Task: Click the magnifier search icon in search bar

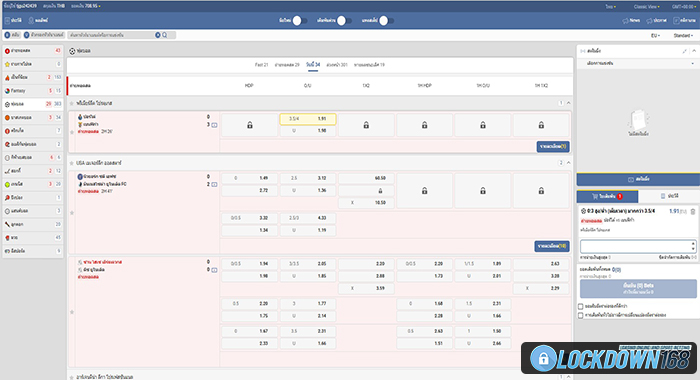Action: point(165,35)
